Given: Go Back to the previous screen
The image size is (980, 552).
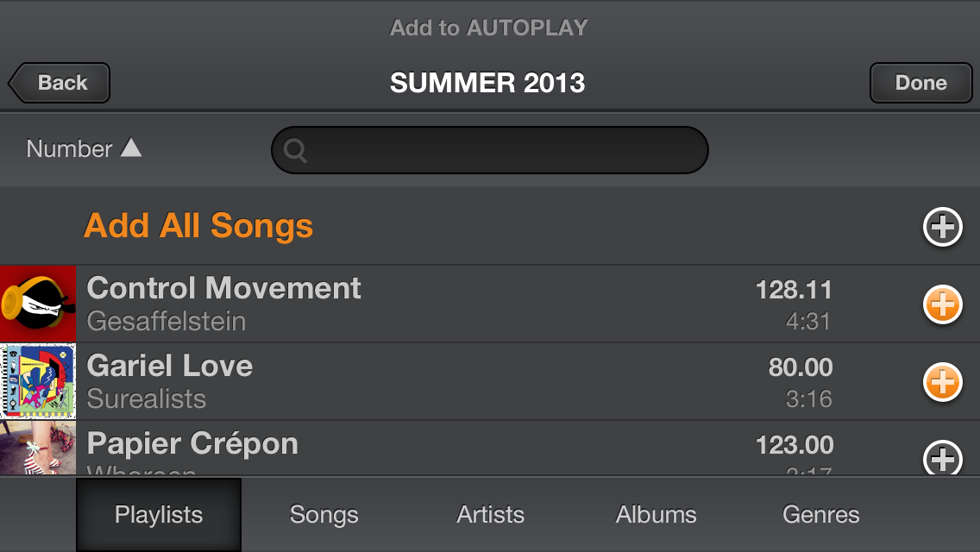Looking at the screenshot, I should (60, 83).
